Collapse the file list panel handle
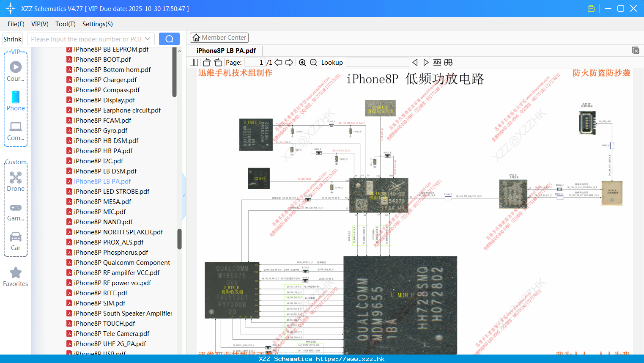The height and width of the screenshot is (363, 644). click(x=184, y=196)
